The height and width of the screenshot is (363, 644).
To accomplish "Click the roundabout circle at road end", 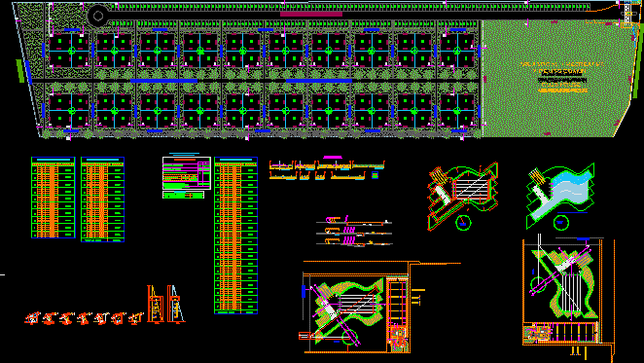I will pyautogui.click(x=98, y=16).
